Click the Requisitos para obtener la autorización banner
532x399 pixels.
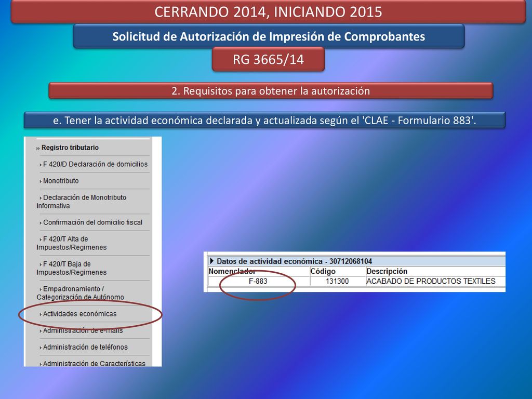pos(271,91)
